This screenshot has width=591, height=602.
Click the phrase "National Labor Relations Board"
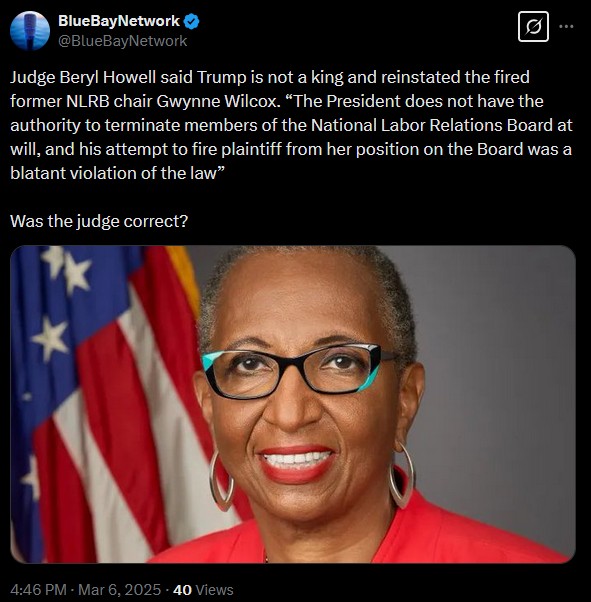click(431, 126)
